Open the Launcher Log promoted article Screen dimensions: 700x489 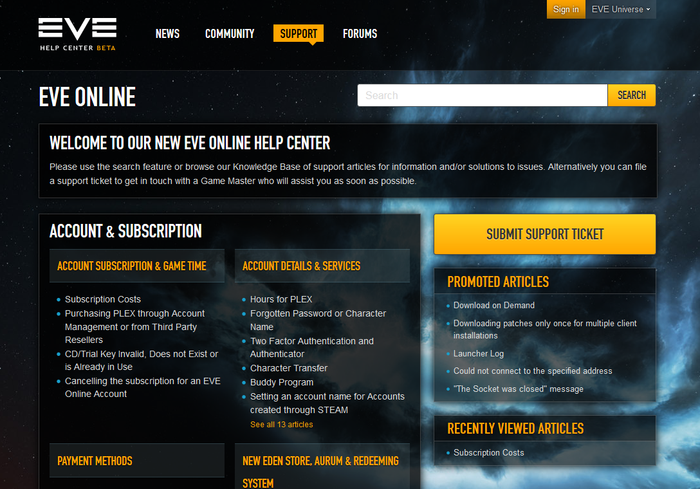click(479, 354)
